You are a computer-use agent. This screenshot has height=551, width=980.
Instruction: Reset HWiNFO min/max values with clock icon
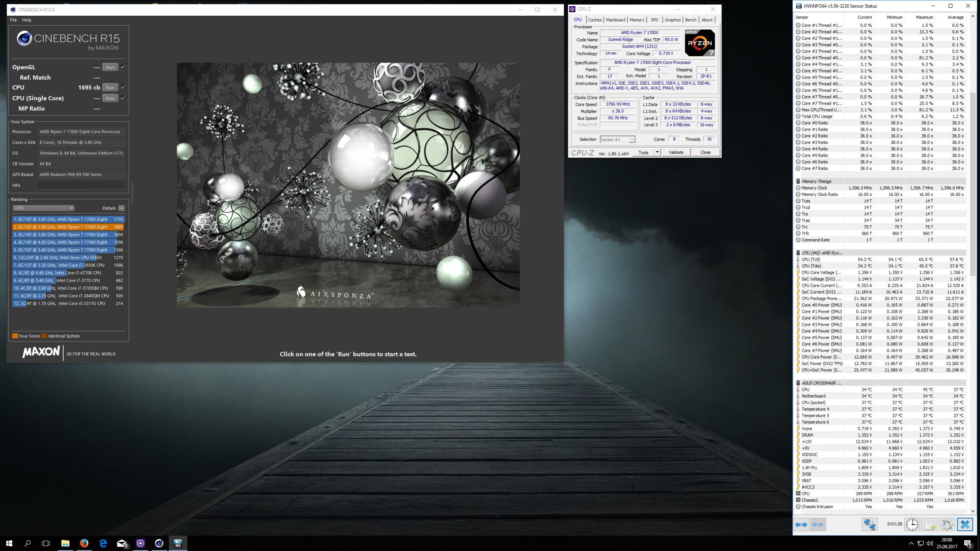(912, 524)
